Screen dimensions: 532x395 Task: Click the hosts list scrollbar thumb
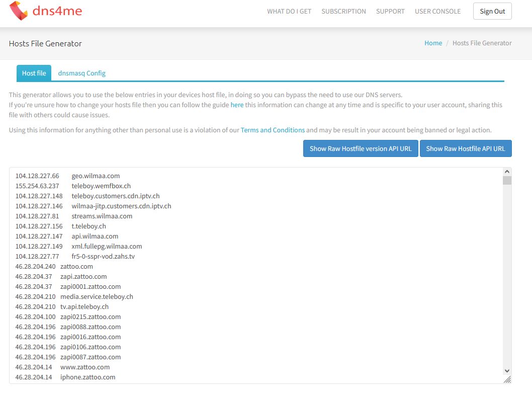point(507,180)
